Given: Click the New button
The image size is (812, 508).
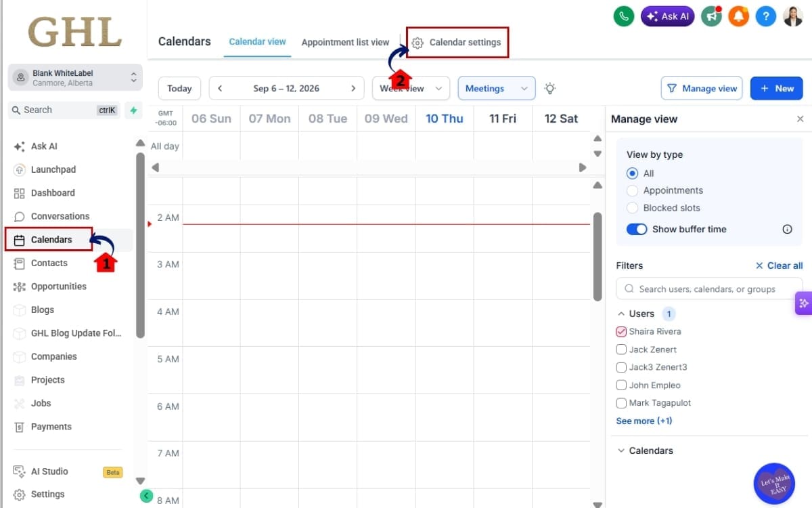Looking at the screenshot, I should 776,88.
